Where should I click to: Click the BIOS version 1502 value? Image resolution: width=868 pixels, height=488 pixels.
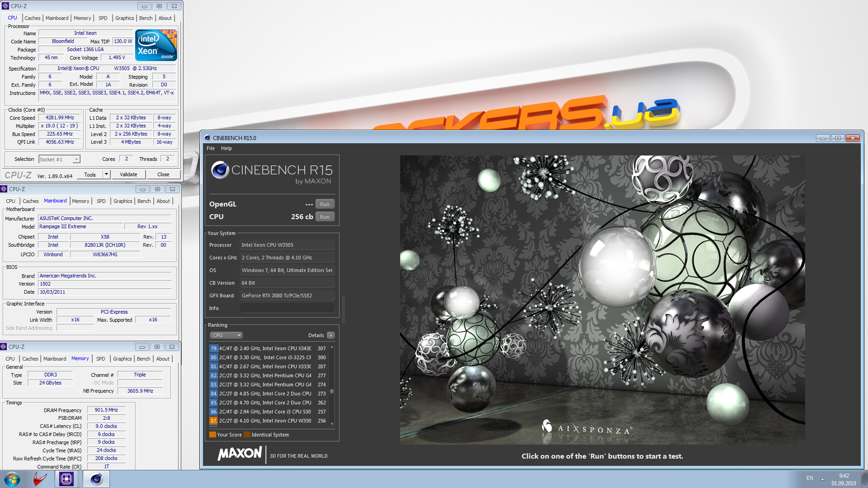105,284
